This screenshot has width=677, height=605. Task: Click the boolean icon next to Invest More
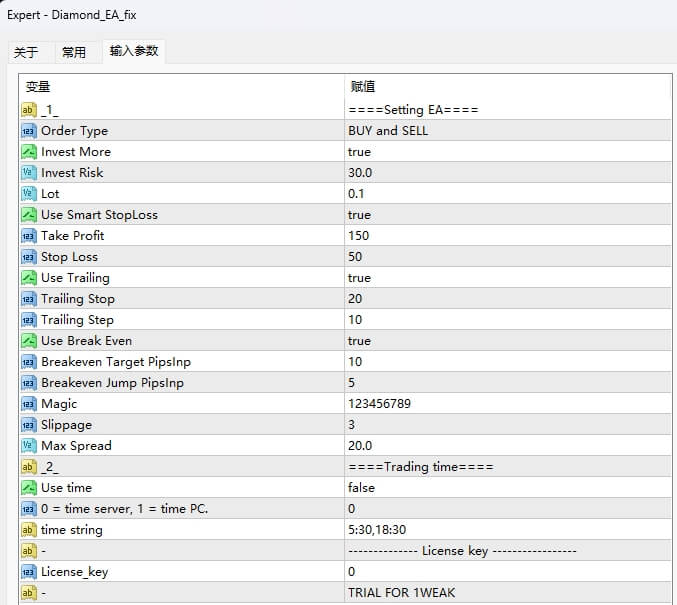[x=28, y=152]
